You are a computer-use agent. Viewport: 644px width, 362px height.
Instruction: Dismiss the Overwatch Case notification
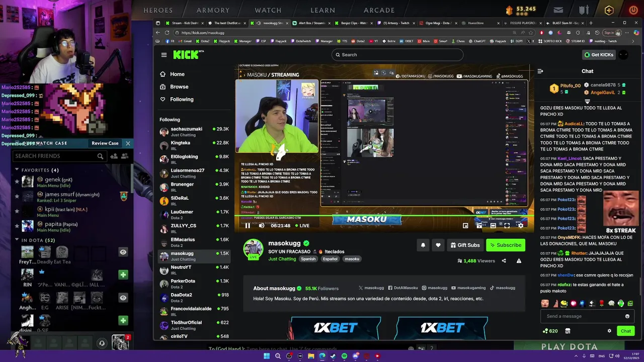(x=128, y=143)
